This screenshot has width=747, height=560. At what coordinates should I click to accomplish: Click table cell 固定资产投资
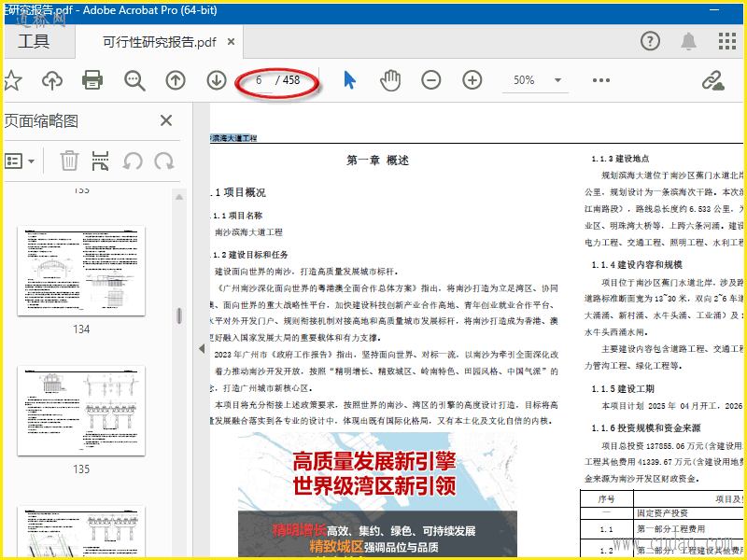[x=662, y=513]
